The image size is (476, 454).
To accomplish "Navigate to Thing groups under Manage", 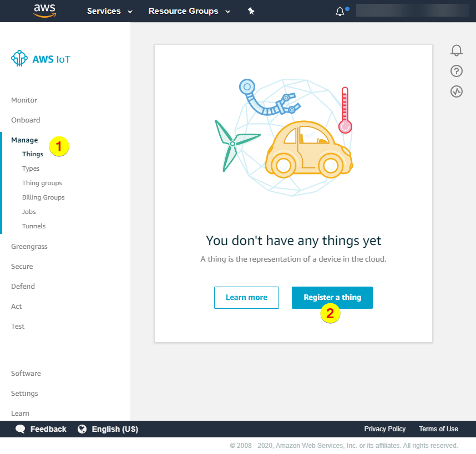I will pos(42,182).
